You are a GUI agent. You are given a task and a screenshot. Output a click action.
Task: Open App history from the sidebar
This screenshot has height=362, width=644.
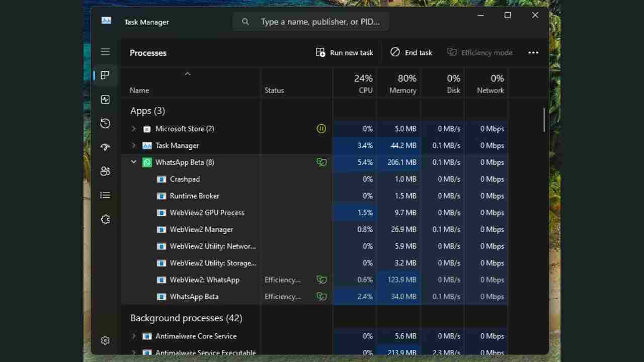tap(105, 123)
